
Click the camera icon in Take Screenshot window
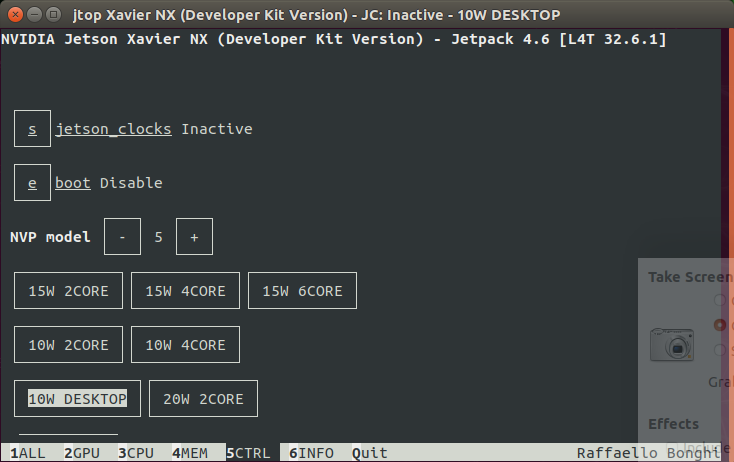[x=672, y=345]
